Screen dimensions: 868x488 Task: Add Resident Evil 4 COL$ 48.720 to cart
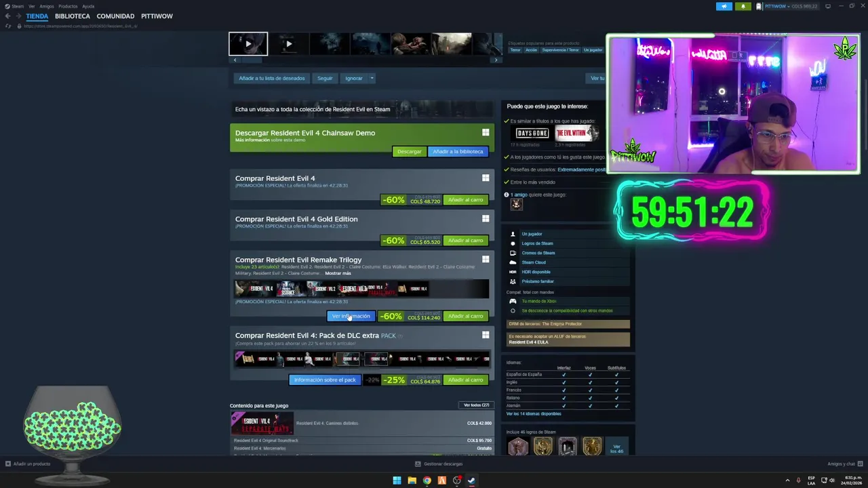(x=466, y=200)
